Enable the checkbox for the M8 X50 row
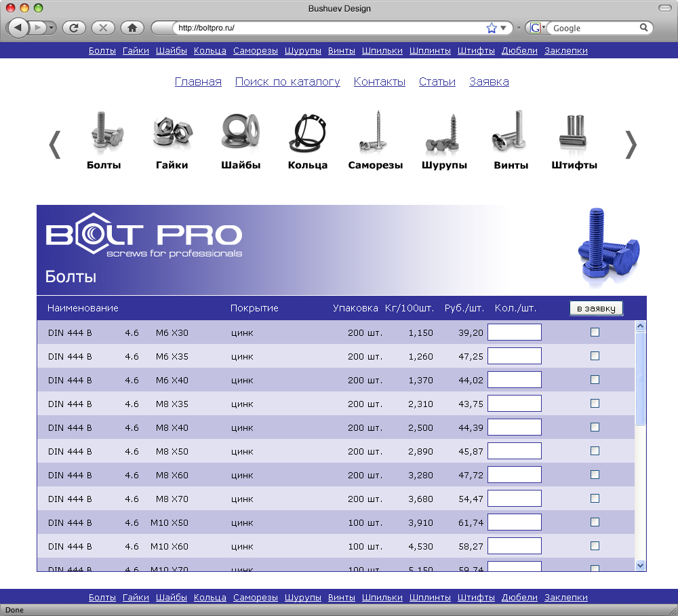This screenshot has width=678, height=616. (x=595, y=450)
